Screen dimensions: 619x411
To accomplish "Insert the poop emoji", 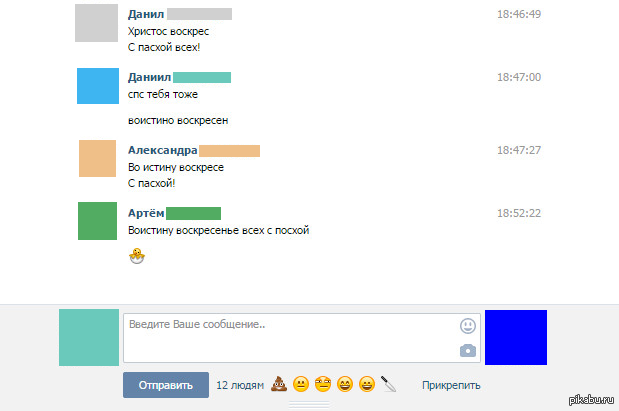I will [279, 384].
